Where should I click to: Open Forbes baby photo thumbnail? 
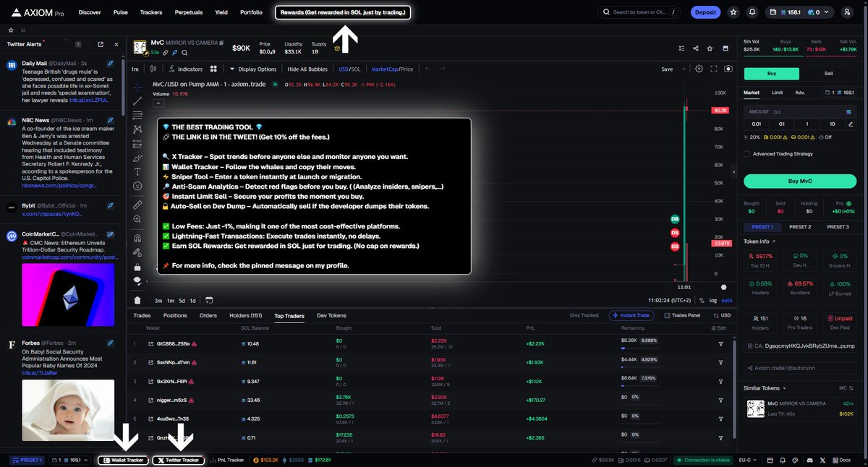68,410
